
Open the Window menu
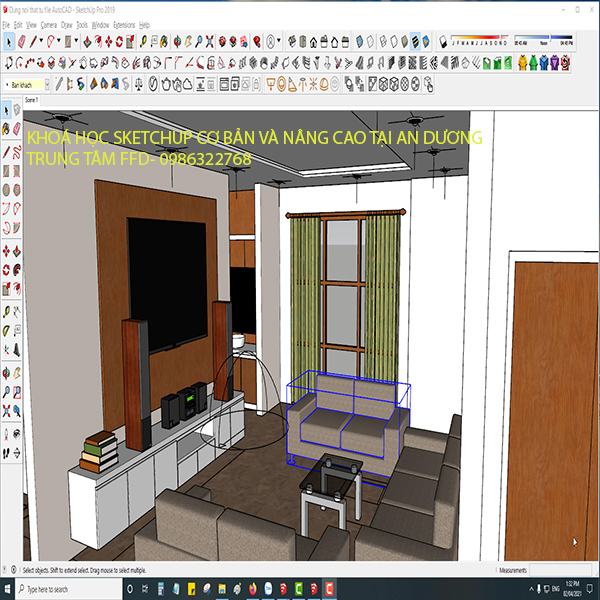coord(100,25)
